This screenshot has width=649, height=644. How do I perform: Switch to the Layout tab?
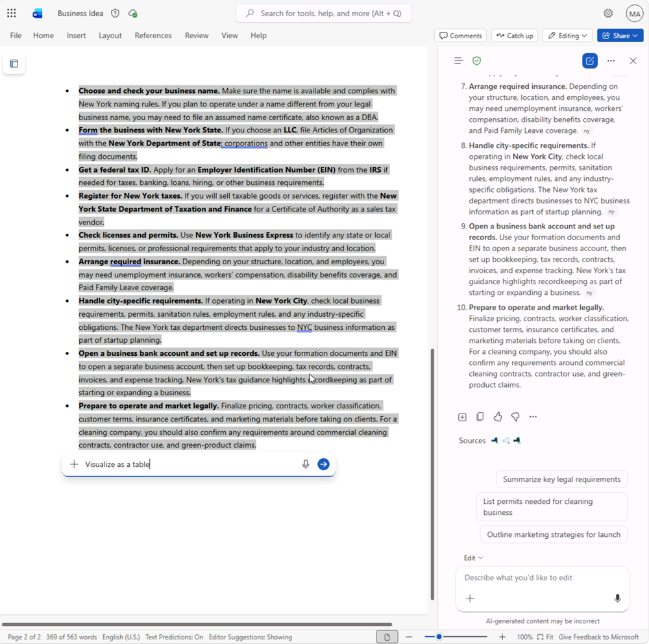[x=110, y=36]
